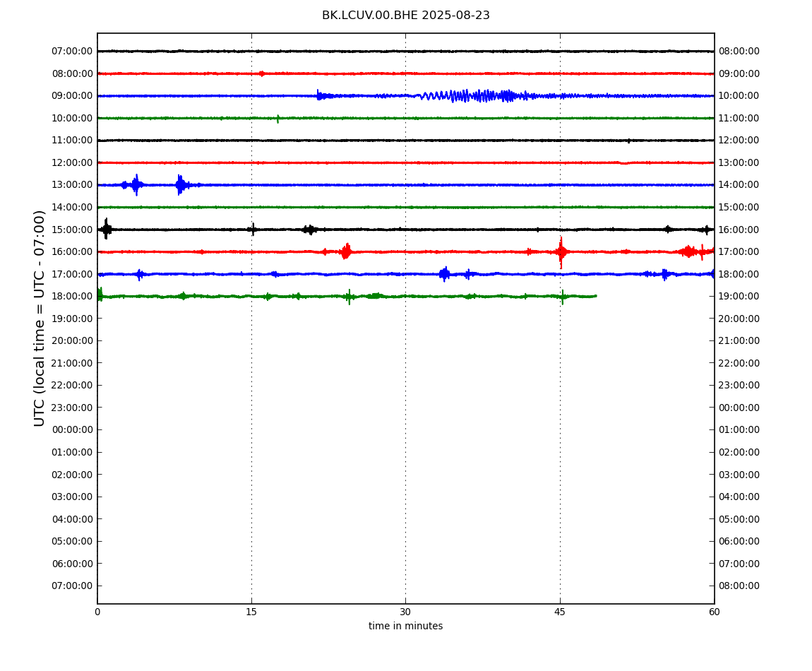Click right-axis label 20:00:00
812x671 pixels.
[x=739, y=319]
